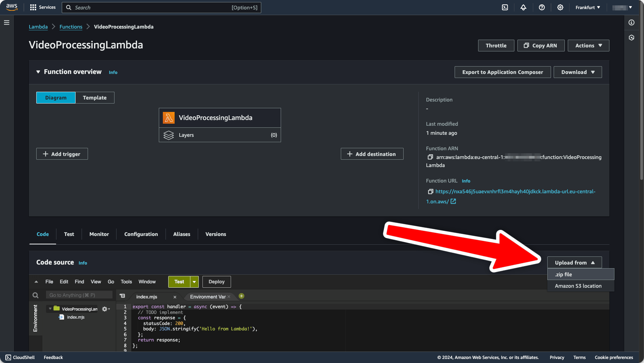Click the Deploy button
This screenshot has height=363, width=644.
(217, 282)
